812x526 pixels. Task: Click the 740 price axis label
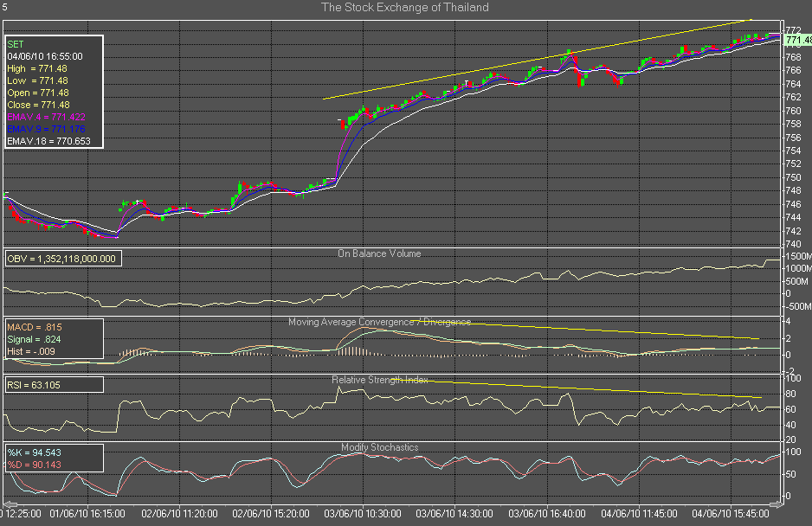(793, 244)
